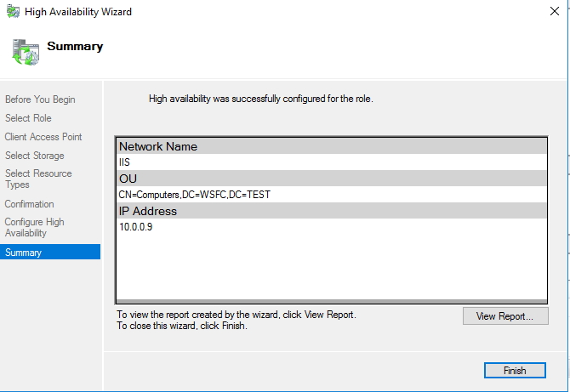Click the Summary header wizard icon

(26, 52)
